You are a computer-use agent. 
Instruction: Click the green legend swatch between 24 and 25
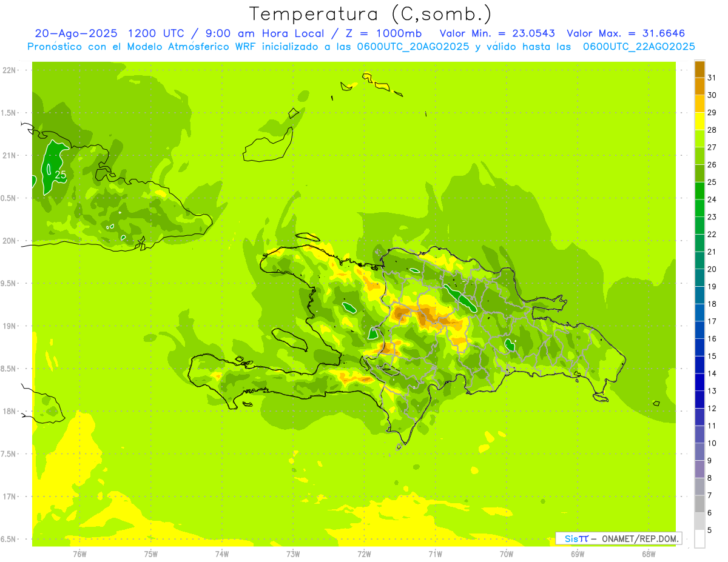click(699, 190)
